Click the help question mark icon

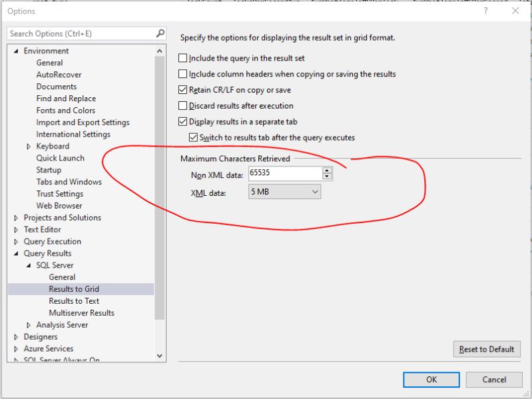pos(485,11)
